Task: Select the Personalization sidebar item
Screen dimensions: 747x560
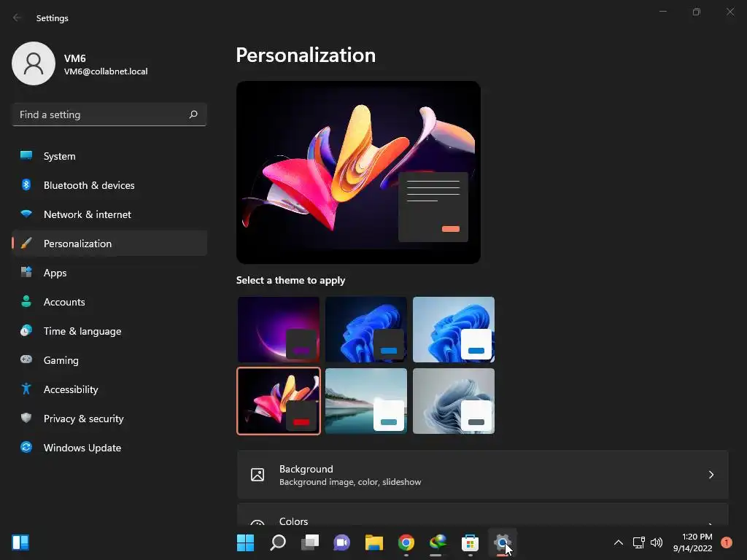Action: [x=109, y=244]
